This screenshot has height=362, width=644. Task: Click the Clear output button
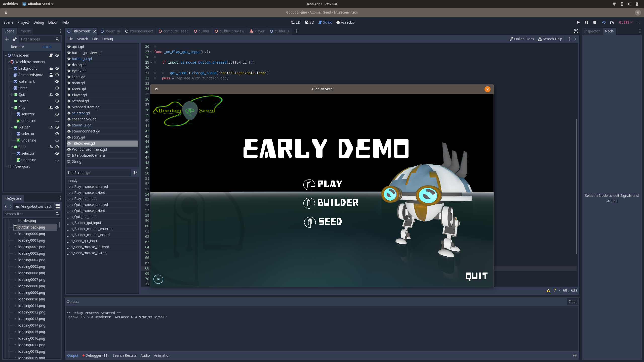(572, 302)
